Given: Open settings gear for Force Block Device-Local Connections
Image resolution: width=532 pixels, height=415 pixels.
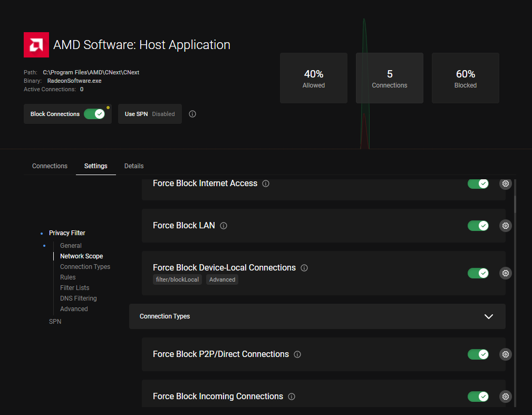Looking at the screenshot, I should pos(505,273).
